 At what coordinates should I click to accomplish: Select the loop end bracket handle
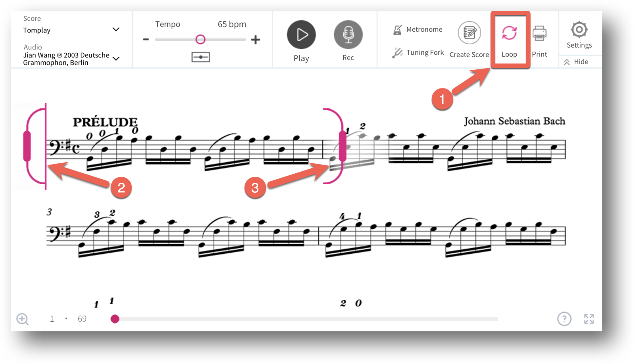tap(343, 146)
